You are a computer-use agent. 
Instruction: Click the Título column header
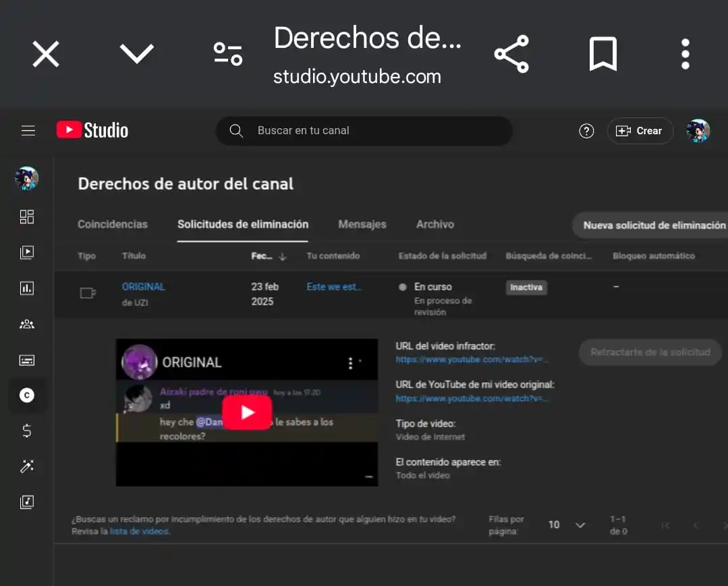coord(134,256)
